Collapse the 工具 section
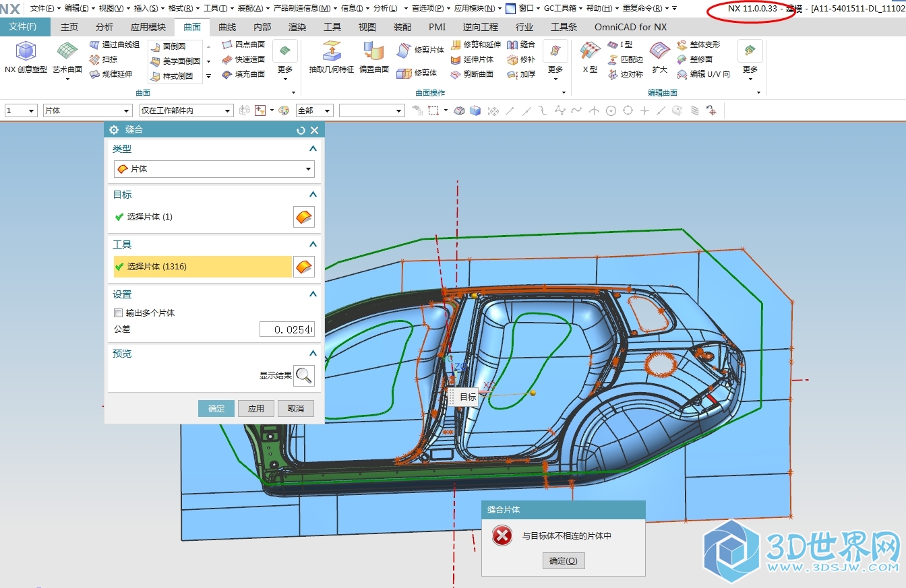Image resolution: width=906 pixels, height=588 pixels. pos(313,244)
